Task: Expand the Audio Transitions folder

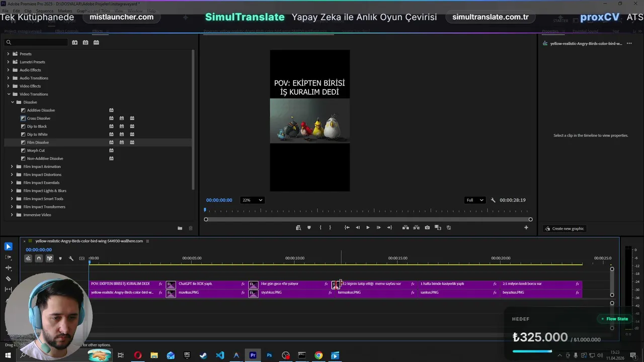Action: (8, 78)
